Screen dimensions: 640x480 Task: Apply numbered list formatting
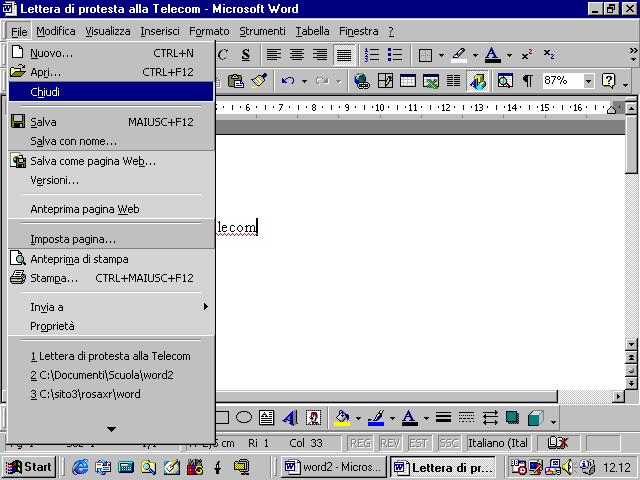point(371,55)
